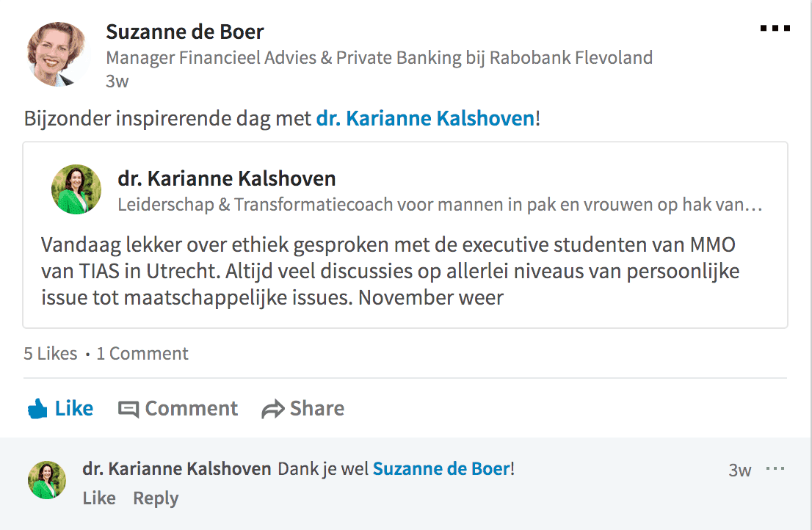
Task: Click Karianne Kalshoven's avatar in shared post
Action: [76, 189]
